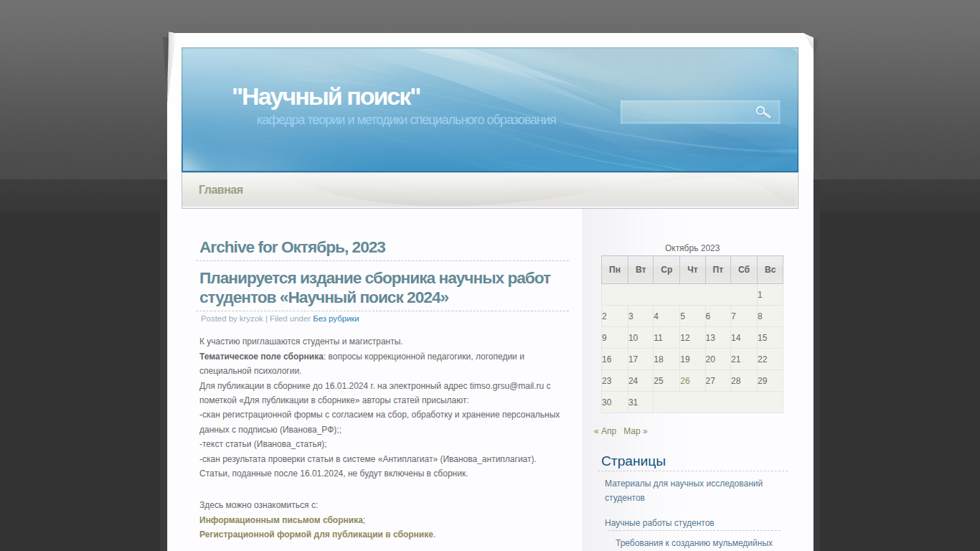Click the Вт calendar column header
Screen dimensions: 980x551
coord(641,270)
